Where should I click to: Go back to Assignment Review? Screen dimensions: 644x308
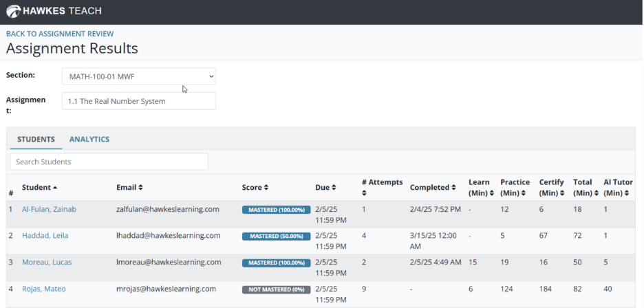60,34
